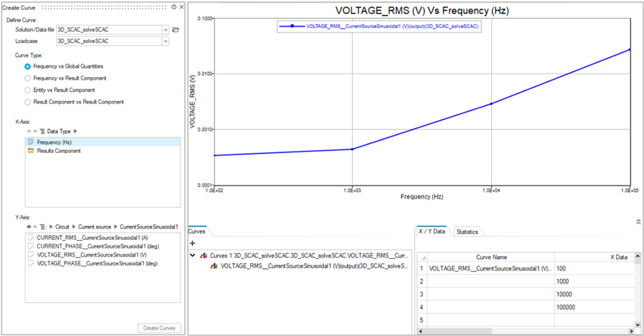Click the help icon in Create Curve panel

point(174,6)
